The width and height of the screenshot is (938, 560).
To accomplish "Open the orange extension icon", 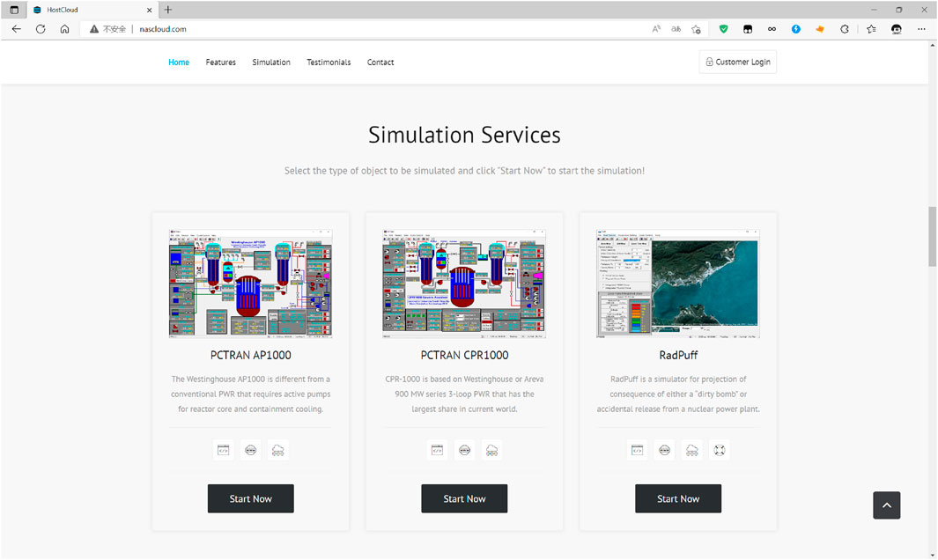I will click(x=820, y=29).
